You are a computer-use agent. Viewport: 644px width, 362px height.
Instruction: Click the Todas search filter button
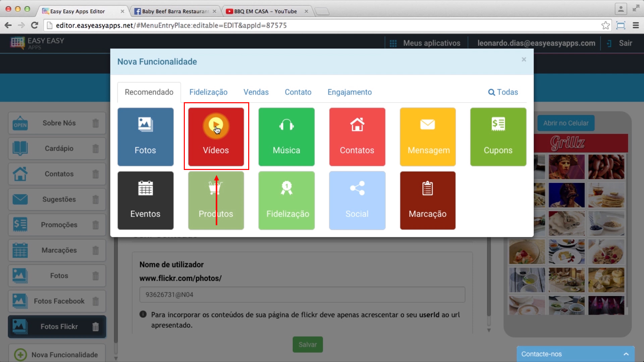click(503, 92)
